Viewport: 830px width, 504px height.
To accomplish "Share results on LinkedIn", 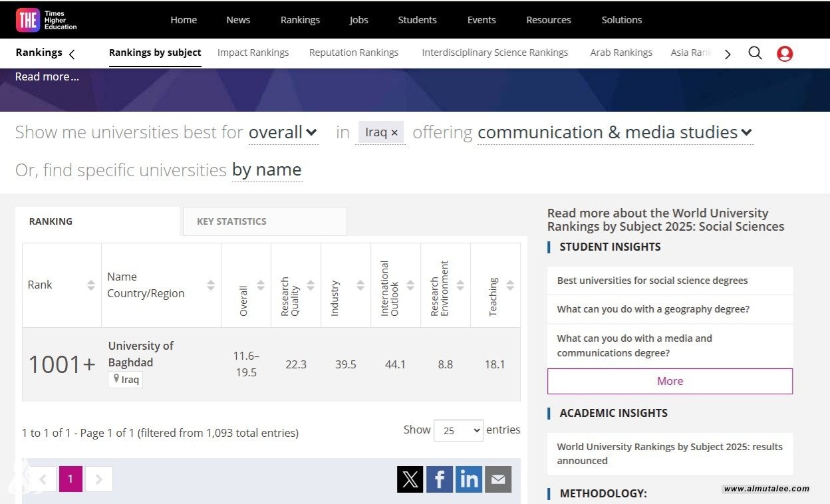I will 468,479.
